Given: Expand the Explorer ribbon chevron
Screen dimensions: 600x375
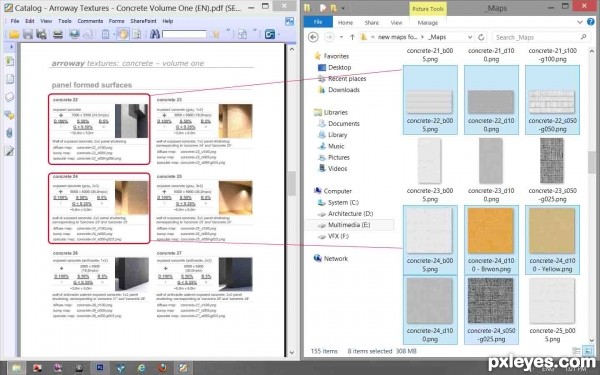Looking at the screenshot, I should click(x=580, y=23).
